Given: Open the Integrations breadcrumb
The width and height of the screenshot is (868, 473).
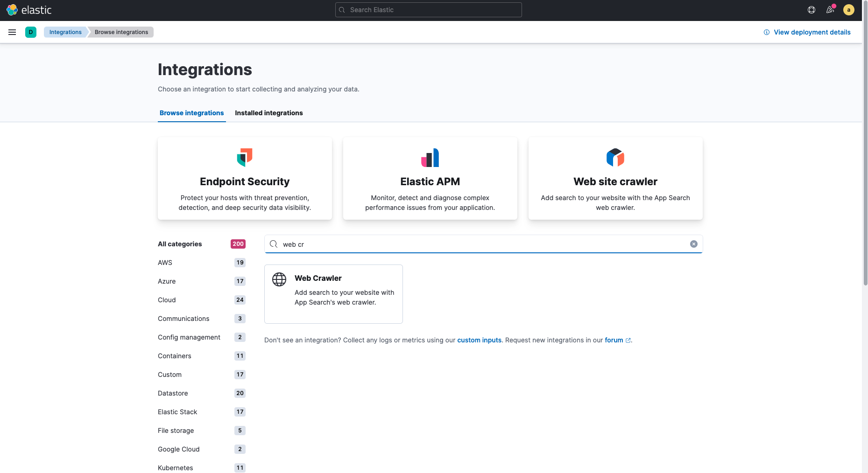Looking at the screenshot, I should tap(65, 32).
